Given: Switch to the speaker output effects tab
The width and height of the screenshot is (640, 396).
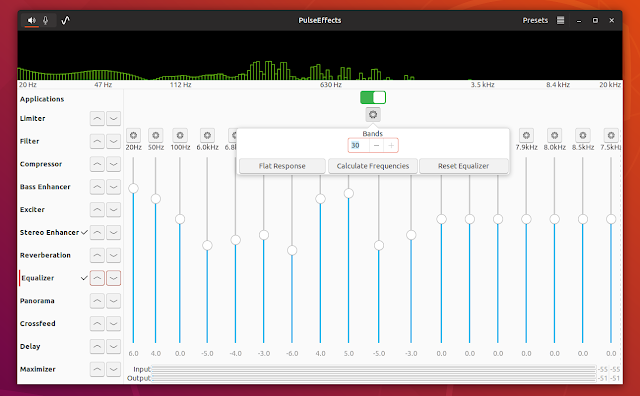Looking at the screenshot, I should point(31,20).
